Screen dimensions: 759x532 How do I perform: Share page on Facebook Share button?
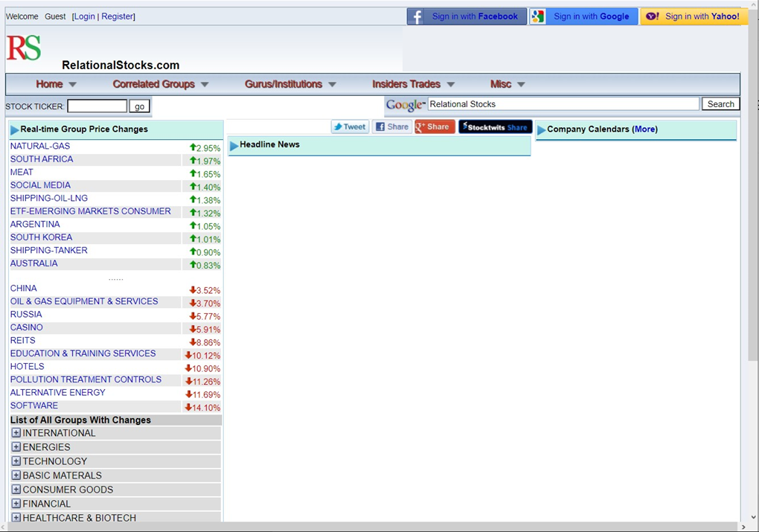[x=392, y=126]
